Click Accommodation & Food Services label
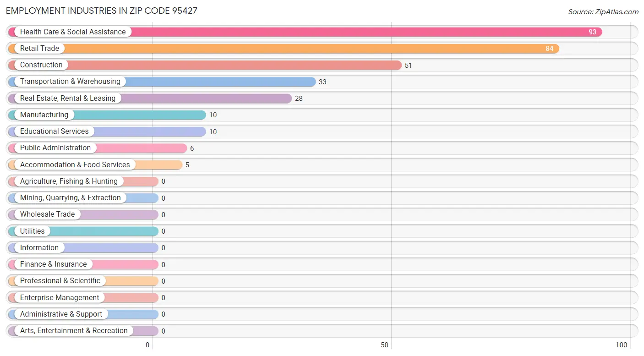644x356 pixels. pyautogui.click(x=75, y=164)
